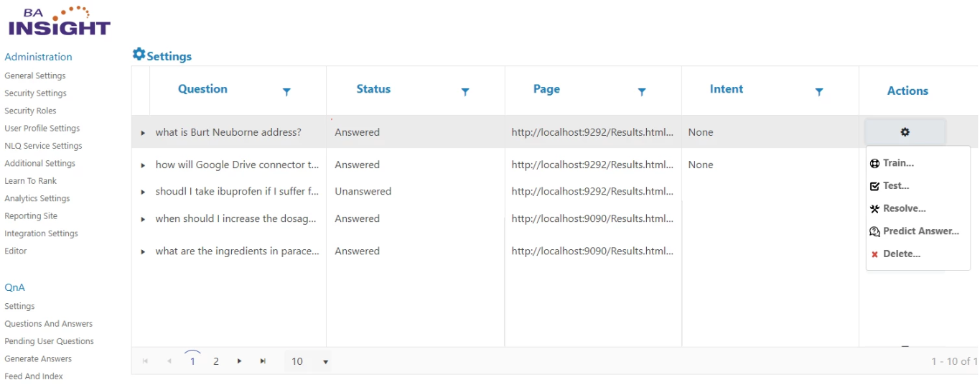980x385 pixels.
Task: Open General Settings in the sidebar
Action: (35, 75)
